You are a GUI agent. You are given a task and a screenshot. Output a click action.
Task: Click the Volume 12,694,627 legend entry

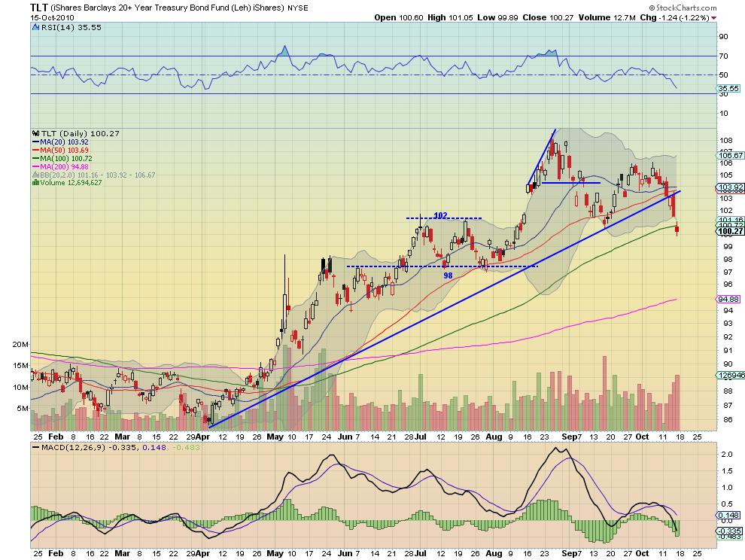71,183
